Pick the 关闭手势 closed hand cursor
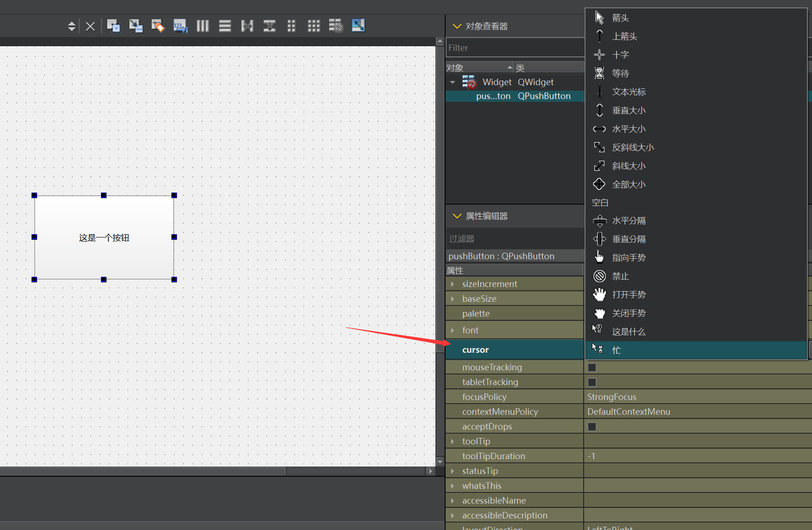This screenshot has width=812, height=530. tap(696, 313)
